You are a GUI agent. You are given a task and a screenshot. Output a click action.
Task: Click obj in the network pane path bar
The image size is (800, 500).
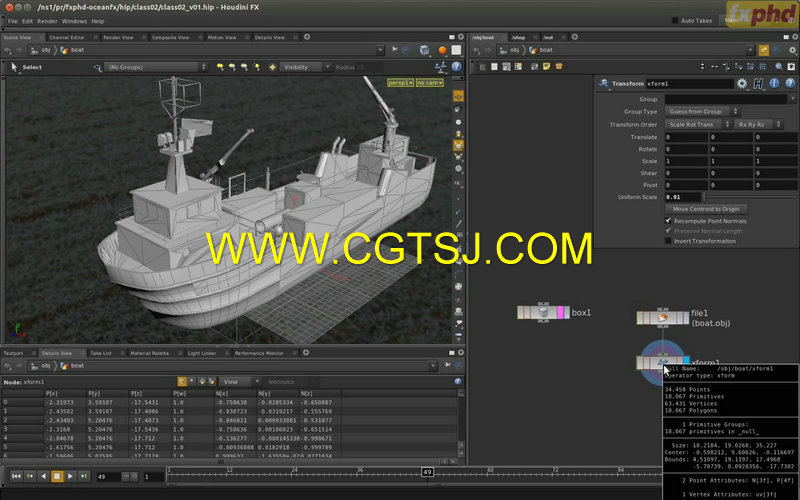[514, 50]
